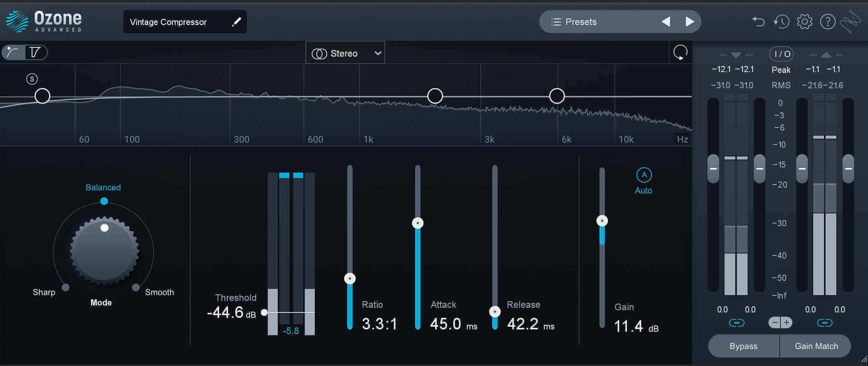Select the rightmost filter node near 6k
This screenshot has width=868, height=366.
[557, 96]
